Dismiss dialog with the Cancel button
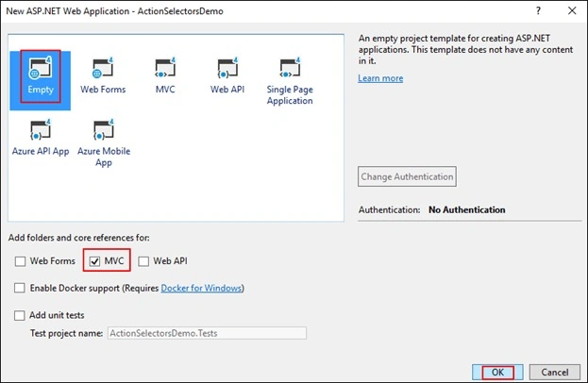The width and height of the screenshot is (588, 383). 555,372
